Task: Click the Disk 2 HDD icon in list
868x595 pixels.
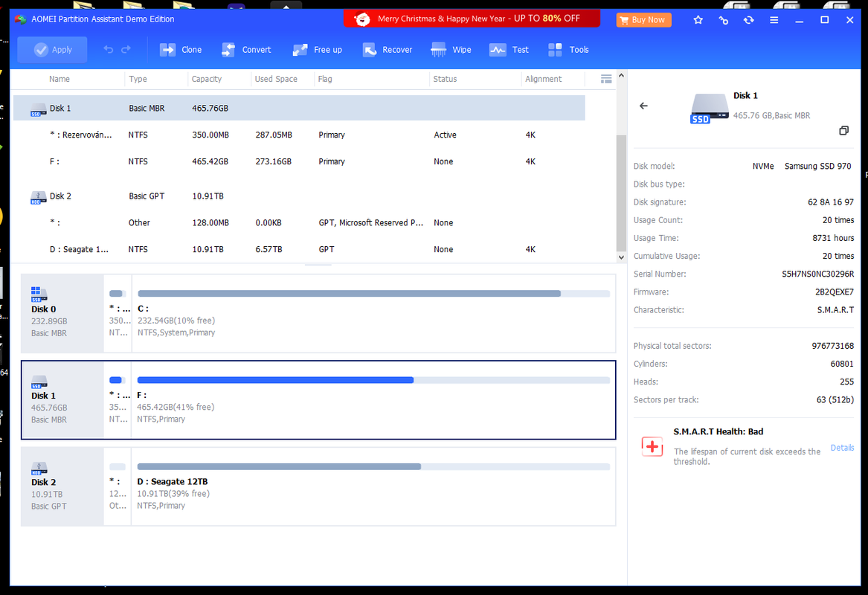Action: [38, 198]
